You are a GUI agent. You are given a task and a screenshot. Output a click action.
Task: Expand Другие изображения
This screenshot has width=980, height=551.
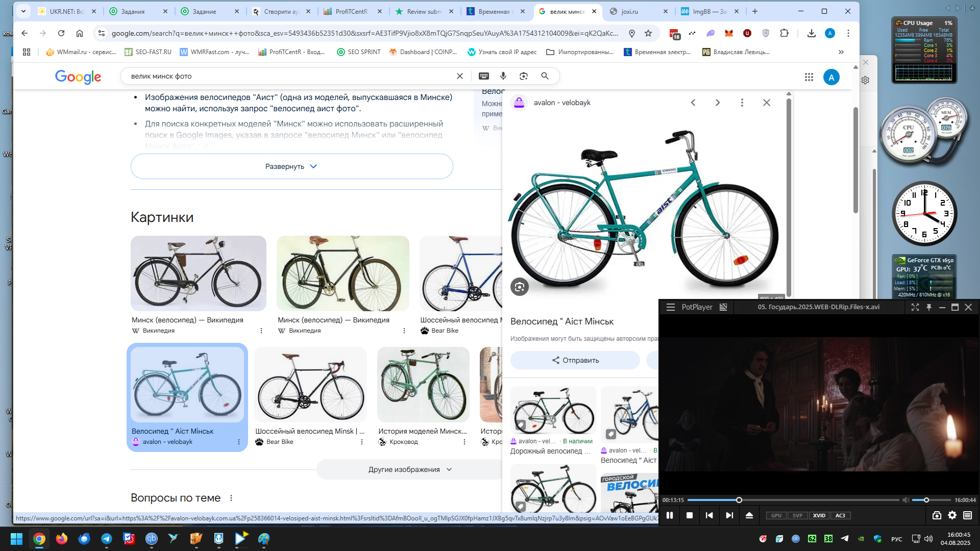[410, 469]
